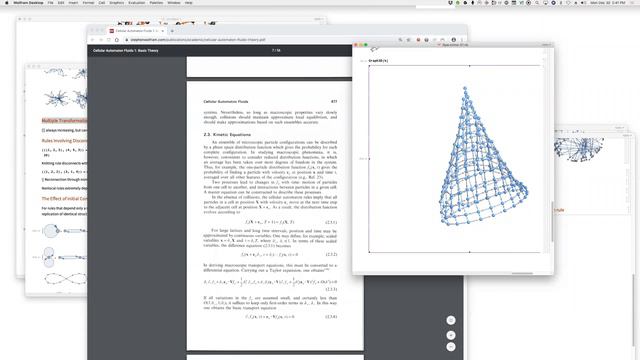Open the Help menu

pyautogui.click(x=189, y=2)
